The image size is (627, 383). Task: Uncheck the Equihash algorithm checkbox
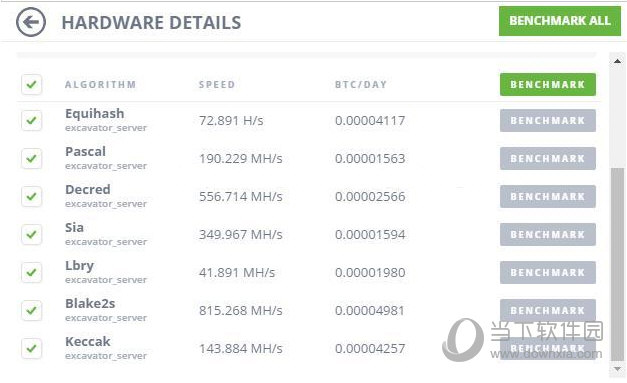[32, 120]
